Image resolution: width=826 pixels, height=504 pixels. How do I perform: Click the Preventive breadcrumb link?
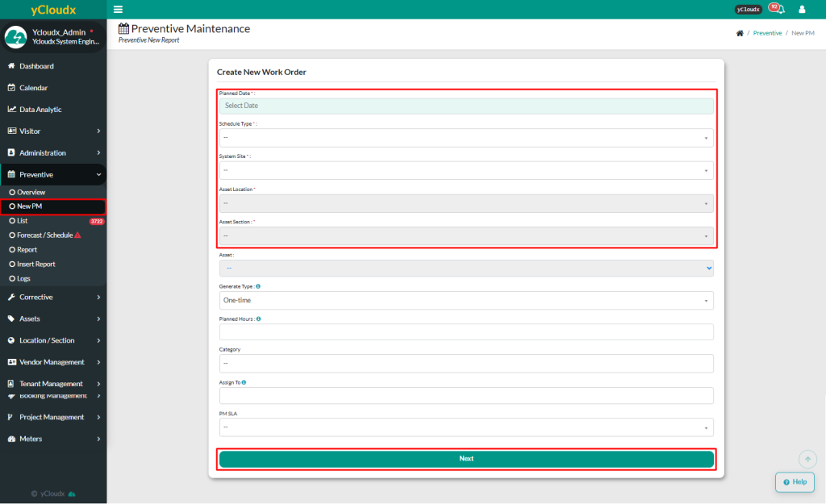click(767, 33)
